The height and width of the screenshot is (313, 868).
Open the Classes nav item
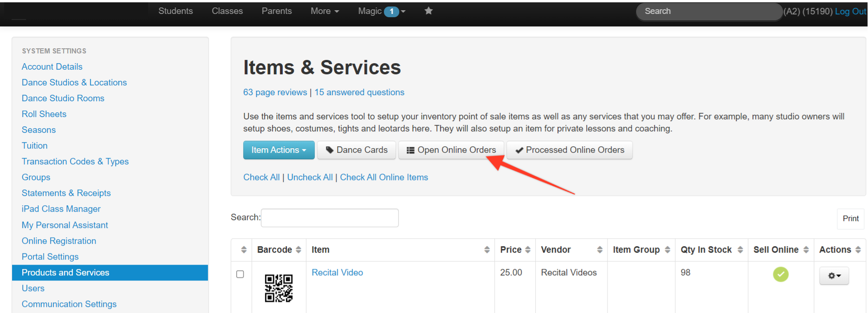coord(227,11)
